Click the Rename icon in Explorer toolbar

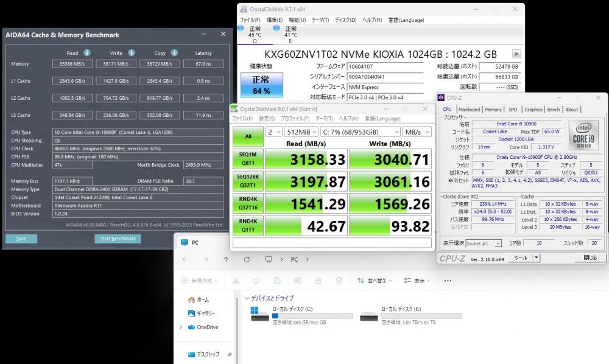pos(298,281)
